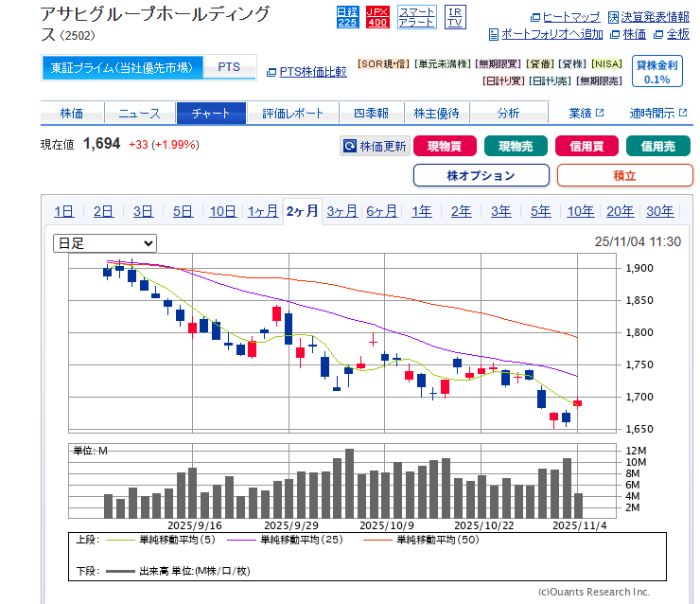
Task: Click the red JPX400 badge icon
Action: tap(377, 16)
